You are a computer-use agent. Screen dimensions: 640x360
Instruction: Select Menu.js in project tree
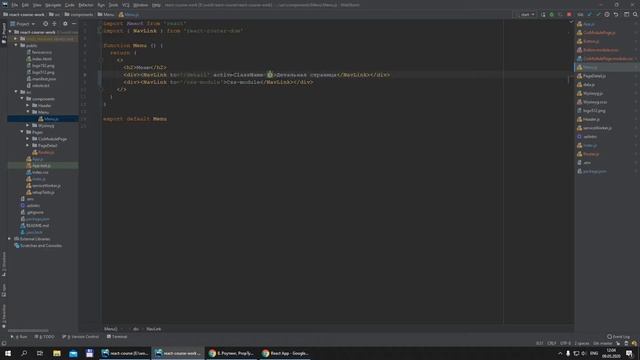pyautogui.click(x=49, y=119)
